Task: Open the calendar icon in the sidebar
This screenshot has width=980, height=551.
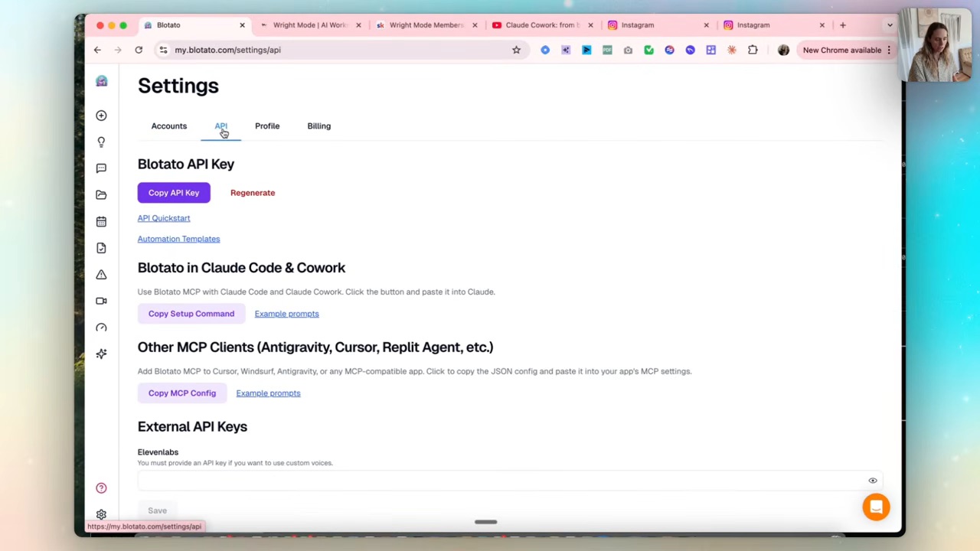Action: pyautogui.click(x=101, y=221)
